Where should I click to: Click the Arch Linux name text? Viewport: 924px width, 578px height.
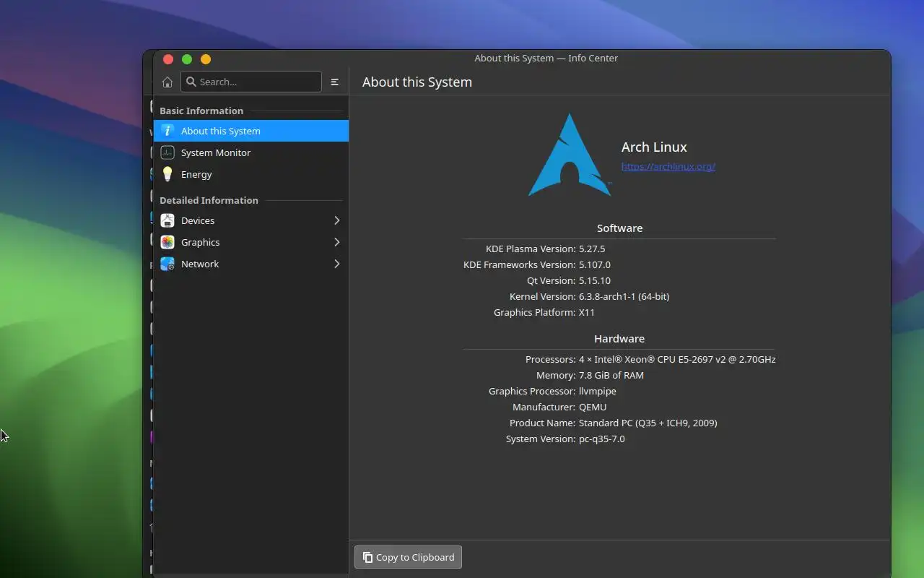654,147
